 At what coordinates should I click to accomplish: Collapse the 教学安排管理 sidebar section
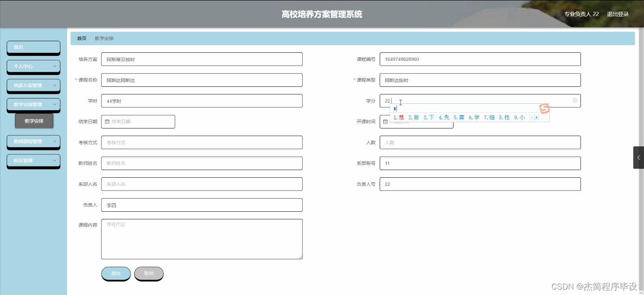pos(33,105)
